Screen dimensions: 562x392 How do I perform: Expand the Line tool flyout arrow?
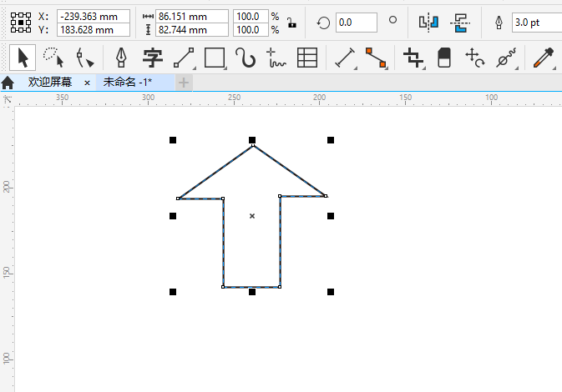(x=195, y=68)
